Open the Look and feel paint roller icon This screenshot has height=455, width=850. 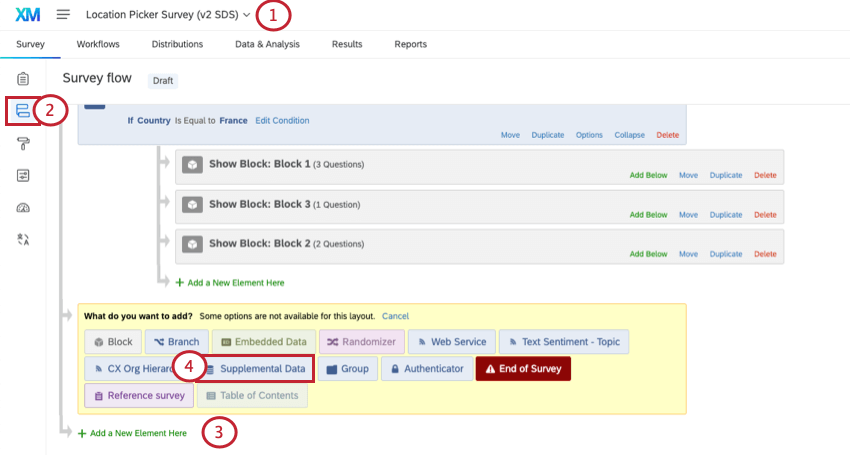23,144
